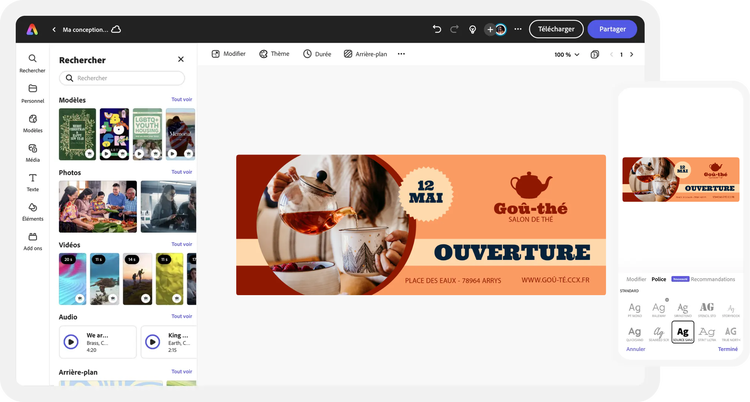Image resolution: width=750 pixels, height=402 pixels.
Task: Select the cooking group photo
Action: coord(98,206)
